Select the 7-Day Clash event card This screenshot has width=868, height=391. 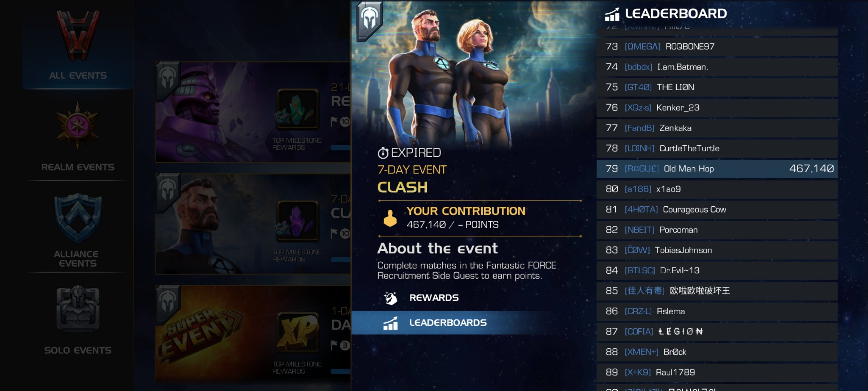click(253, 224)
